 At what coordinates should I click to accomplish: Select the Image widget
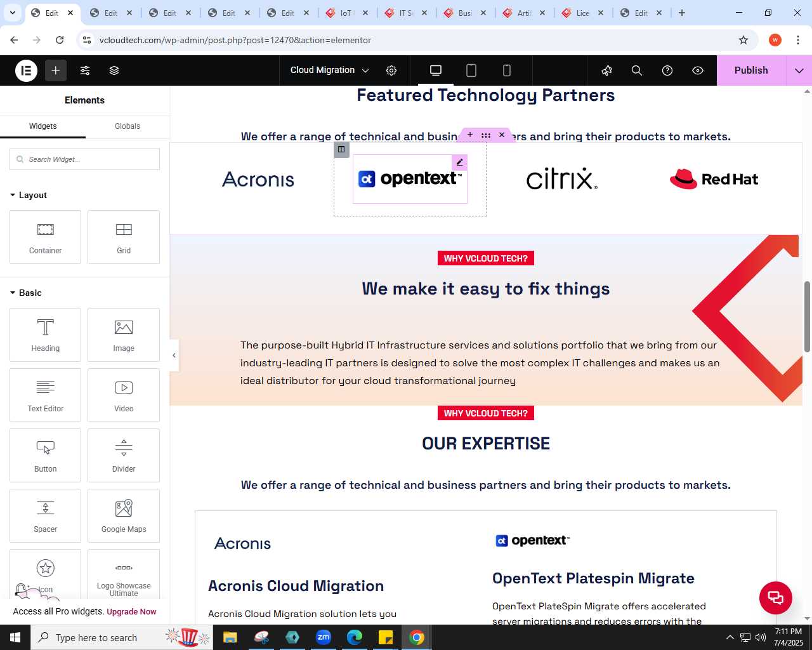point(124,335)
